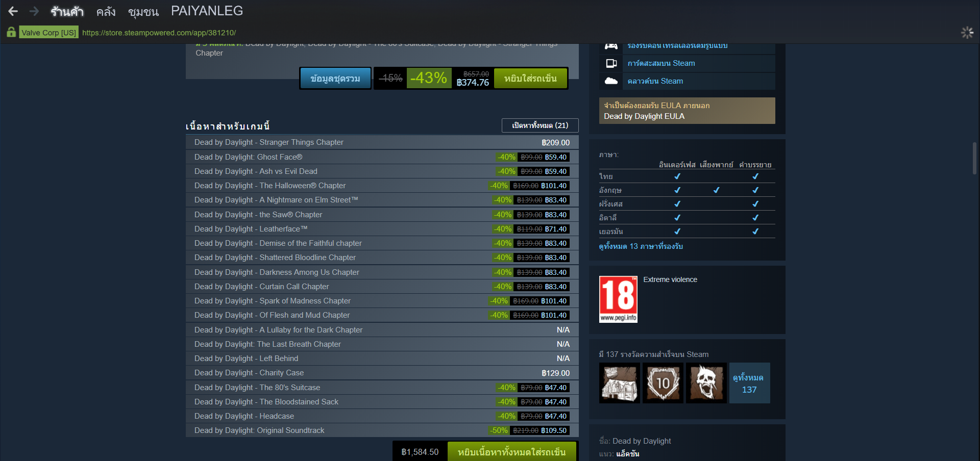The height and width of the screenshot is (461, 980).
Task: Click the ไทย language row label
Action: point(606,176)
